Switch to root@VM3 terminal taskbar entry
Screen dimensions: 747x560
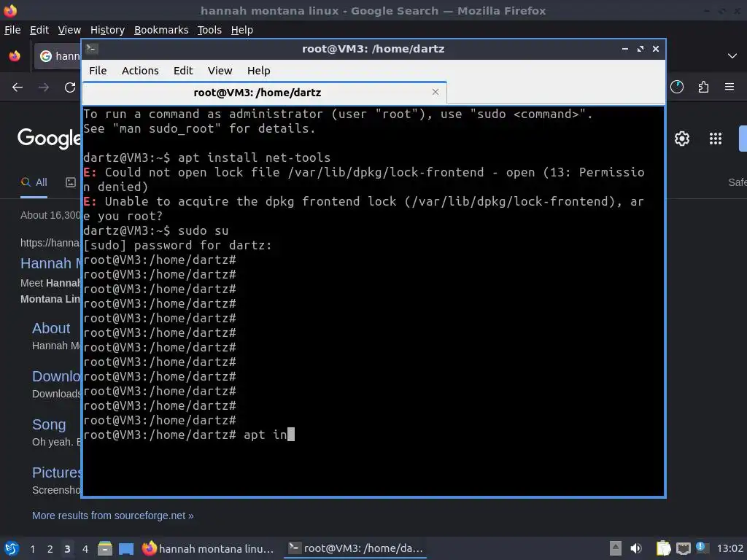coord(356,548)
